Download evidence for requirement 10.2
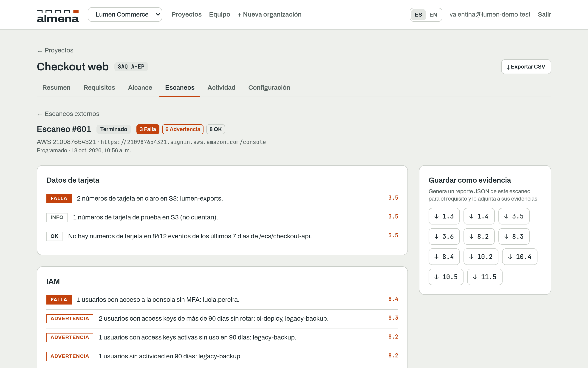This screenshot has width=588, height=368. click(481, 256)
